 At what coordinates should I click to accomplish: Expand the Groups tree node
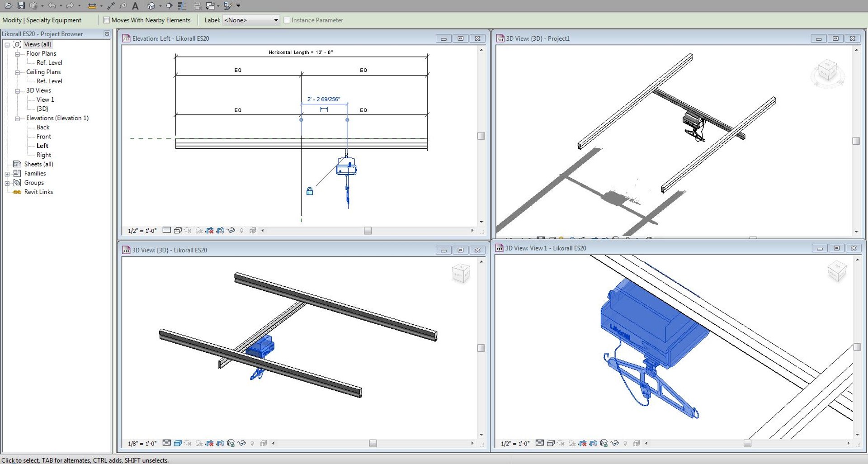tap(7, 183)
